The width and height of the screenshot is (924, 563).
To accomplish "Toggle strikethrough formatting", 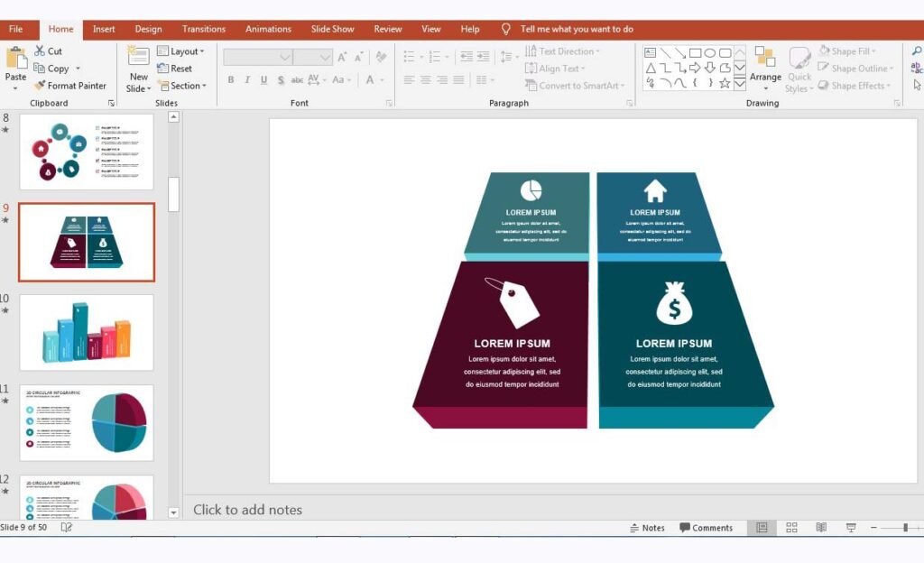I will coord(297,79).
